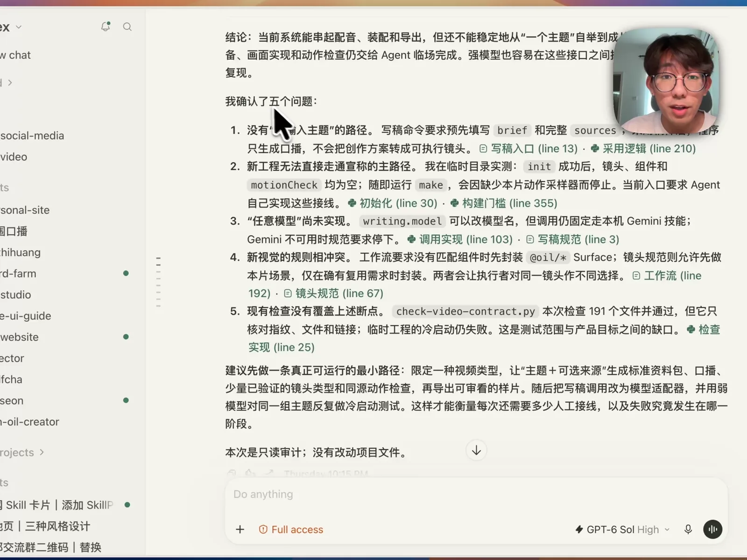Select the rd-farm project in sidebar
Image resolution: width=747 pixels, height=560 pixels.
(18, 273)
